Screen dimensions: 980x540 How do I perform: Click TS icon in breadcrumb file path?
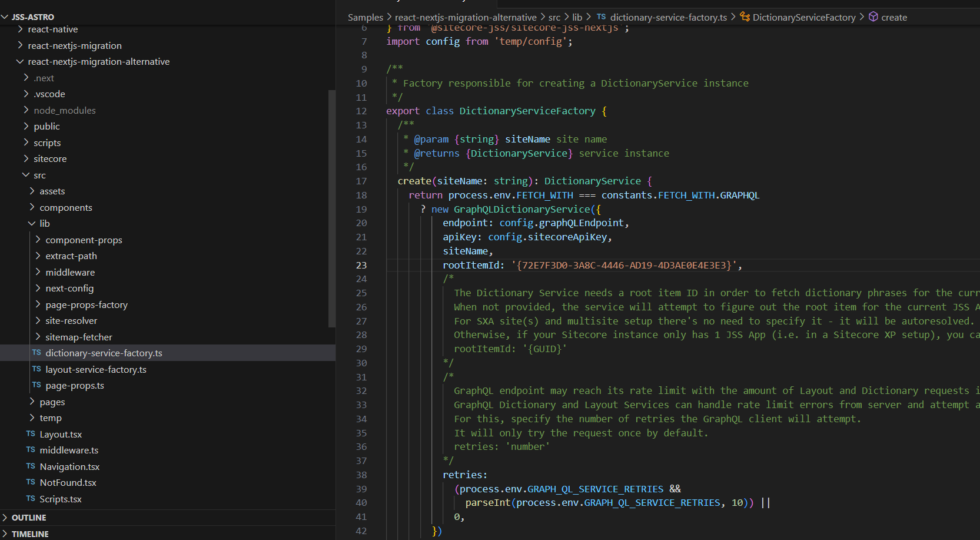click(x=601, y=17)
